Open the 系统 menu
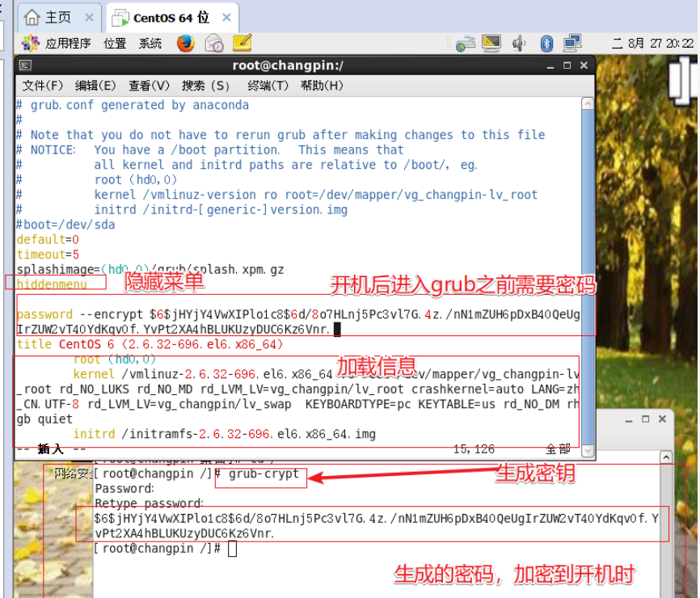 150,44
